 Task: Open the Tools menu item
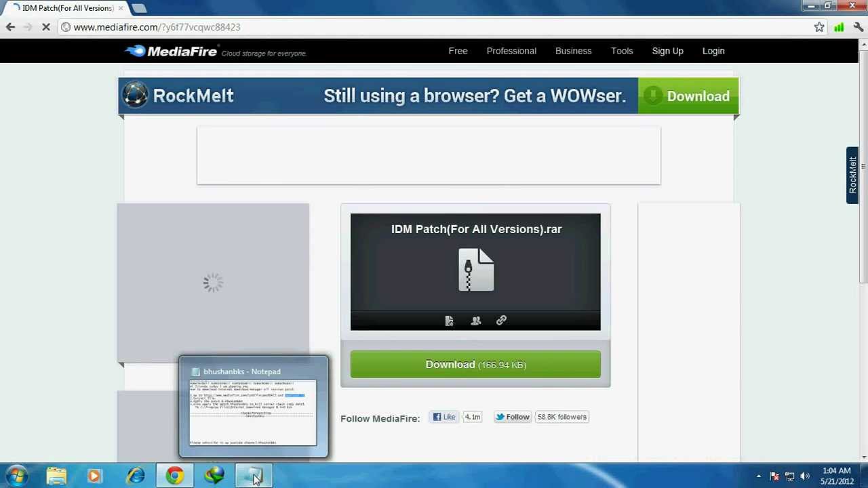click(622, 51)
